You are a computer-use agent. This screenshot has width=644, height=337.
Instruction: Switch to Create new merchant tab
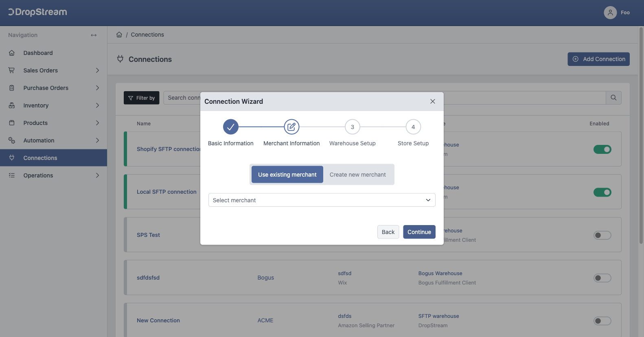[x=358, y=175]
